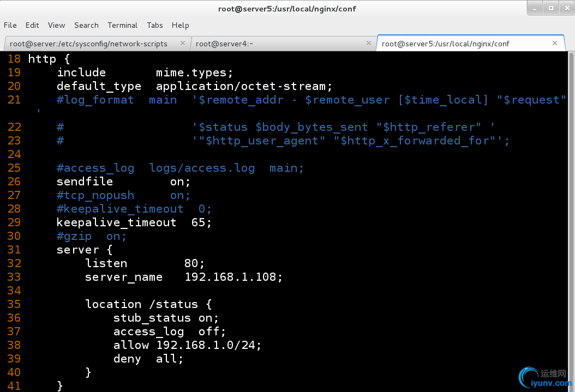
Task: Click the keepalive_timeout 65 line
Action: click(134, 222)
